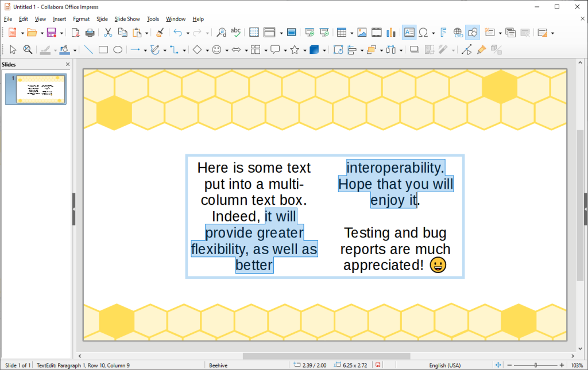Open the Format menu
Image resolution: width=588 pixels, height=370 pixels.
pyautogui.click(x=81, y=19)
